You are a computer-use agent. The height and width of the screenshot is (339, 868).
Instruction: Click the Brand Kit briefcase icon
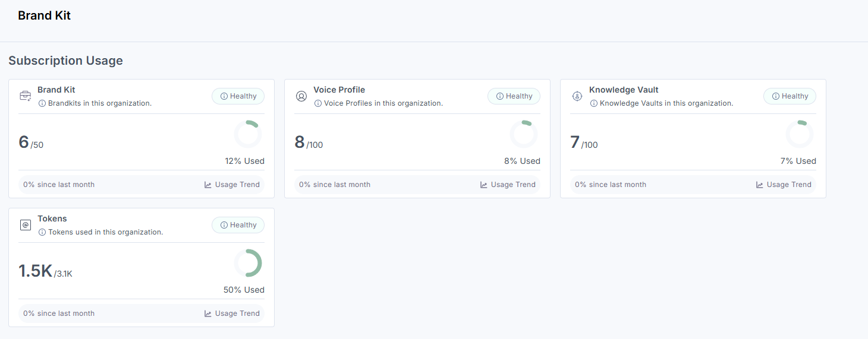[26, 96]
